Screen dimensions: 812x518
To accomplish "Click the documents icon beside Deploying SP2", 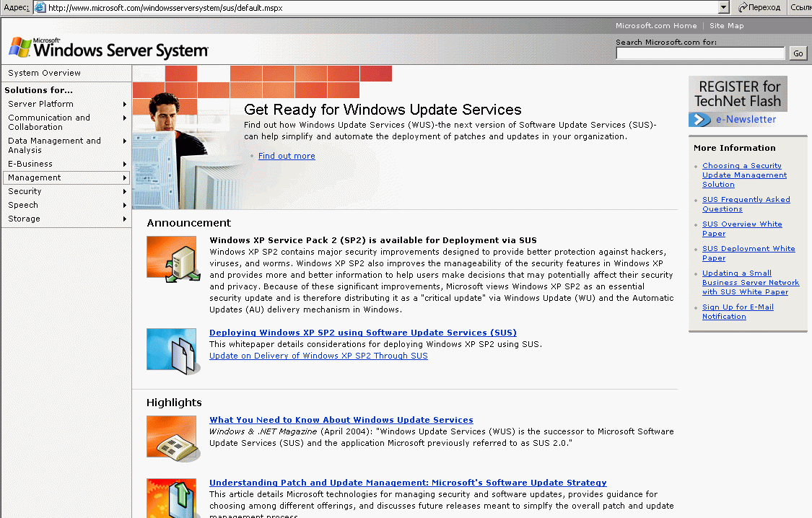I will 173,351.
